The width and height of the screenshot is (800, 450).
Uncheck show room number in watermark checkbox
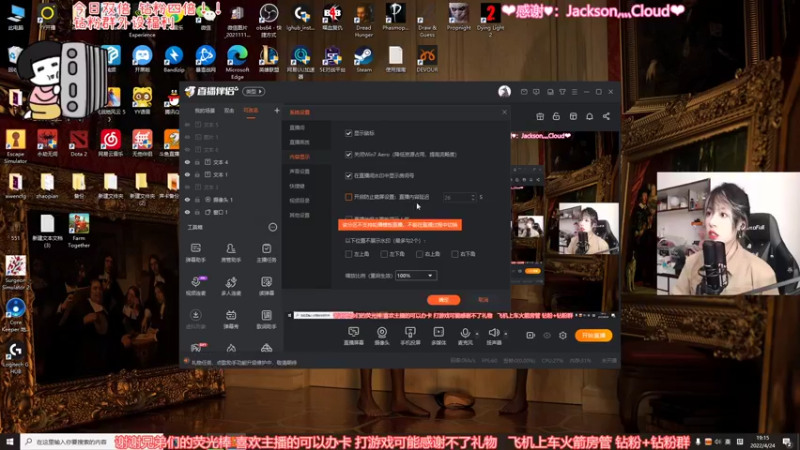pos(348,176)
